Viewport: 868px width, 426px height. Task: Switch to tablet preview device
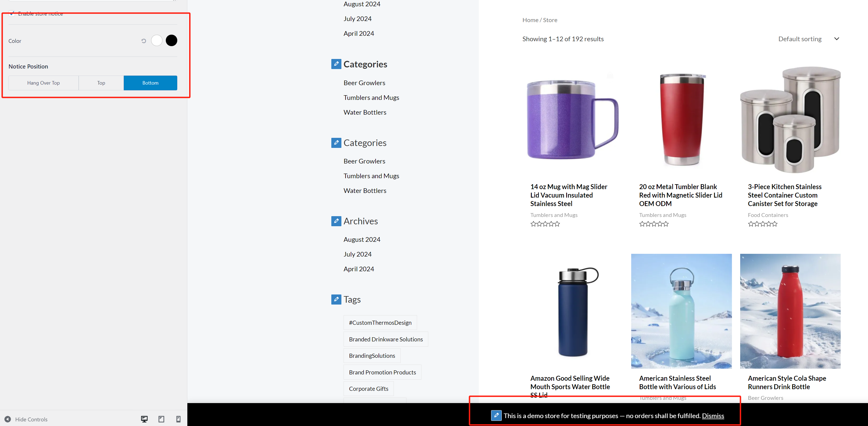click(x=161, y=419)
